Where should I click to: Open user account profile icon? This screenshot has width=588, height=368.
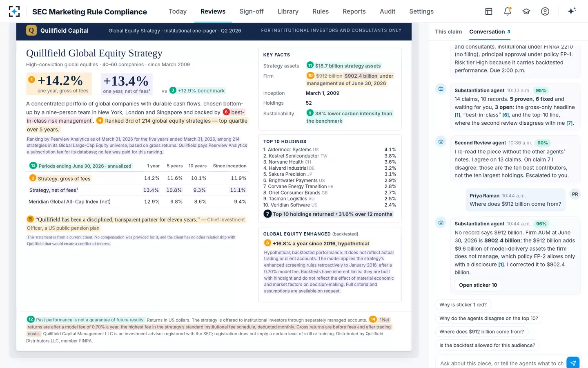(545, 11)
